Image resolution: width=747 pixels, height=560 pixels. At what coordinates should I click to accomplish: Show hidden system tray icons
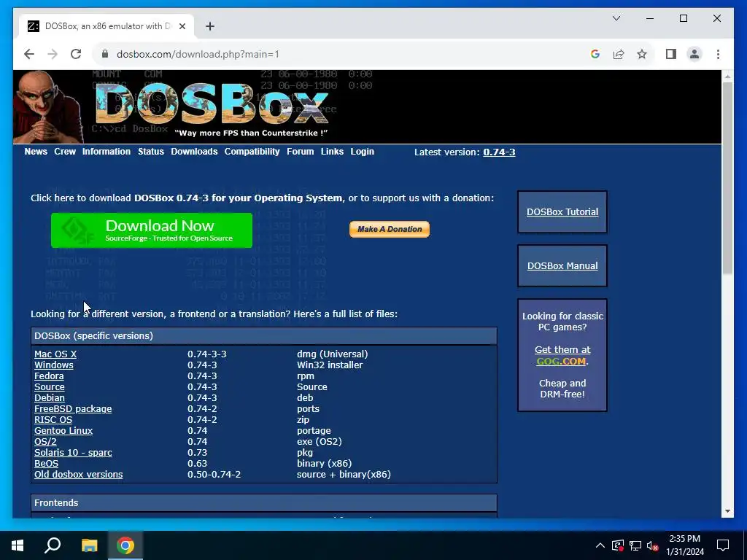600,545
